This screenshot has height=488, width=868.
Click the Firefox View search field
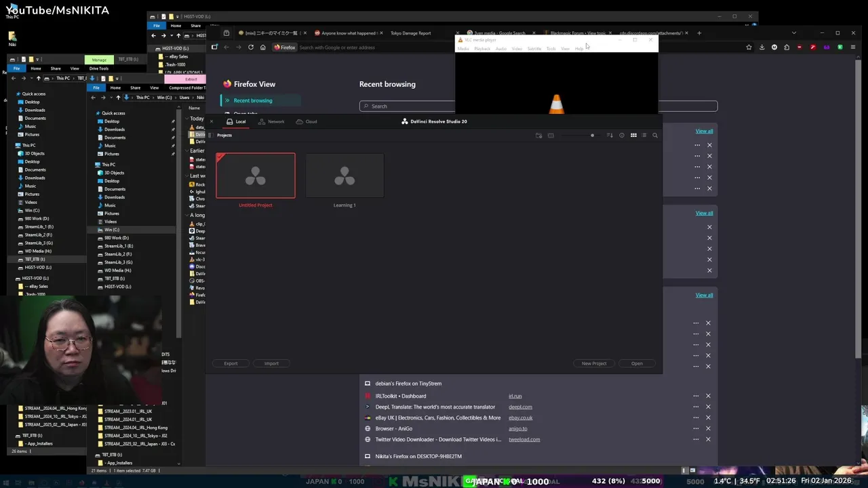point(407,106)
